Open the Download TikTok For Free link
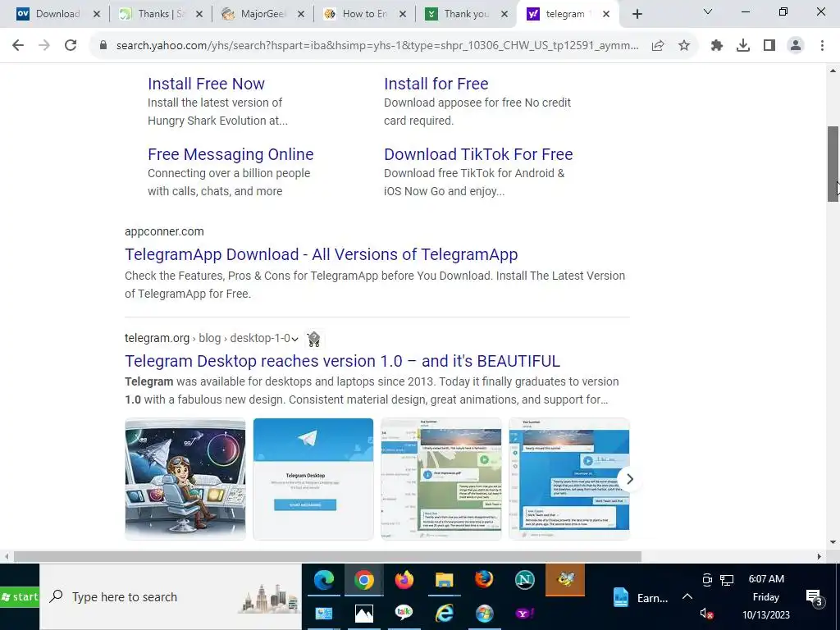The image size is (840, 630). (478, 154)
